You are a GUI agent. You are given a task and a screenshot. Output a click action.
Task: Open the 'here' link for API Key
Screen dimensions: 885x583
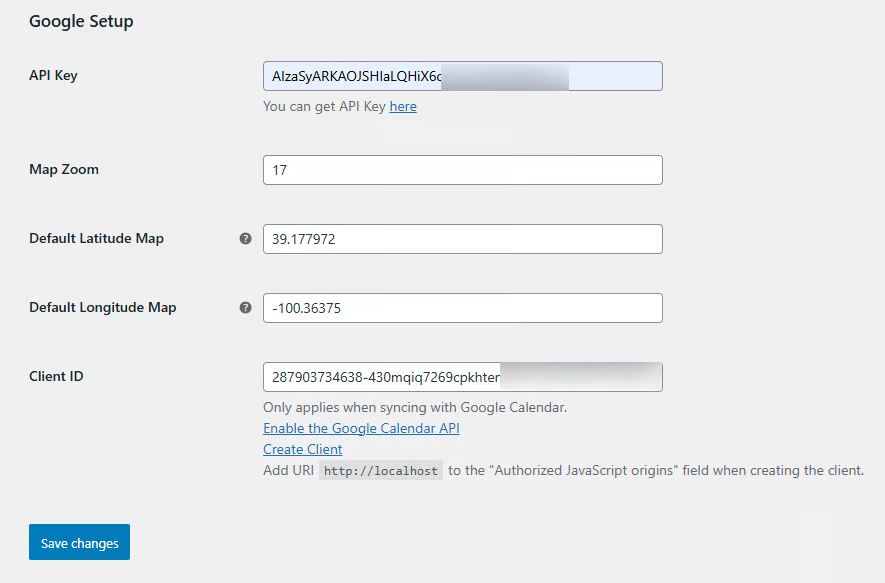tap(403, 106)
